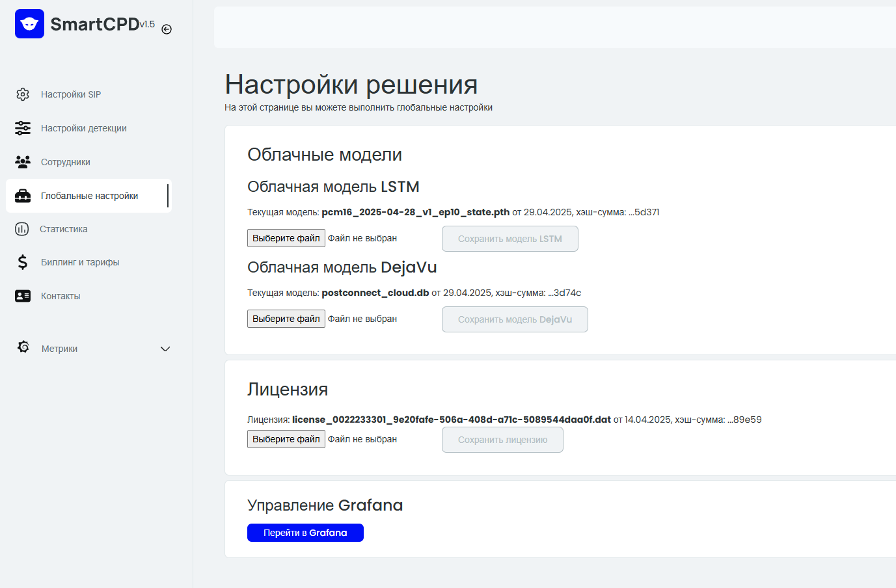Click the sliders icon for Настройки детекции
The width and height of the screenshot is (896, 588).
click(23, 128)
